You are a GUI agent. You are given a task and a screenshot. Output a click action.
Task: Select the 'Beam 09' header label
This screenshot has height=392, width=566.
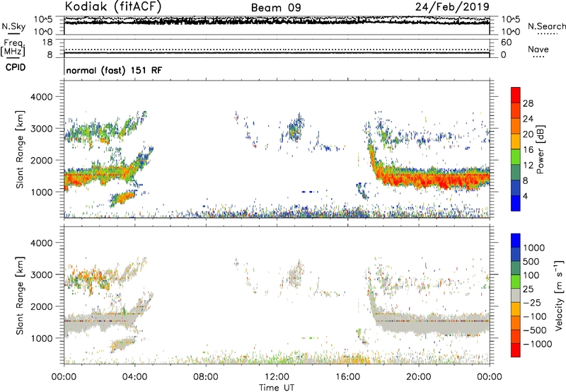[276, 8]
